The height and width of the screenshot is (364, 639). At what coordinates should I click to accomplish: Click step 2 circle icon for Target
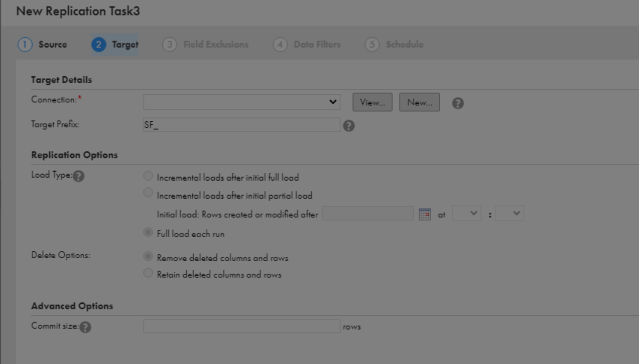98,44
